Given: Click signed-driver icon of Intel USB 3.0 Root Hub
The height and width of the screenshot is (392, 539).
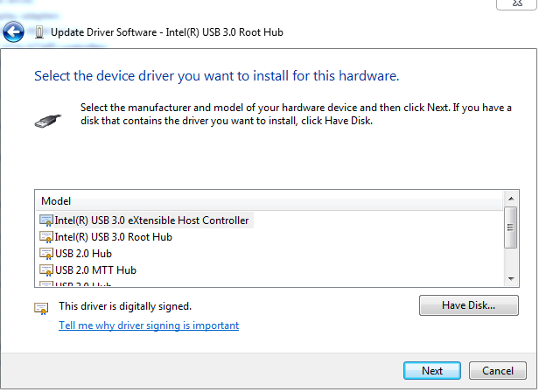Looking at the screenshot, I should click(x=46, y=237).
